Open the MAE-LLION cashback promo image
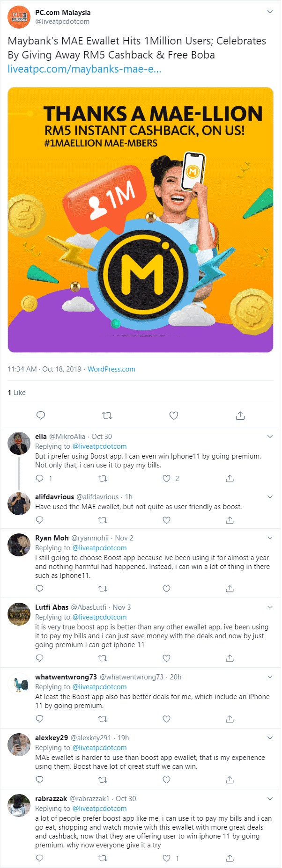 (141, 220)
